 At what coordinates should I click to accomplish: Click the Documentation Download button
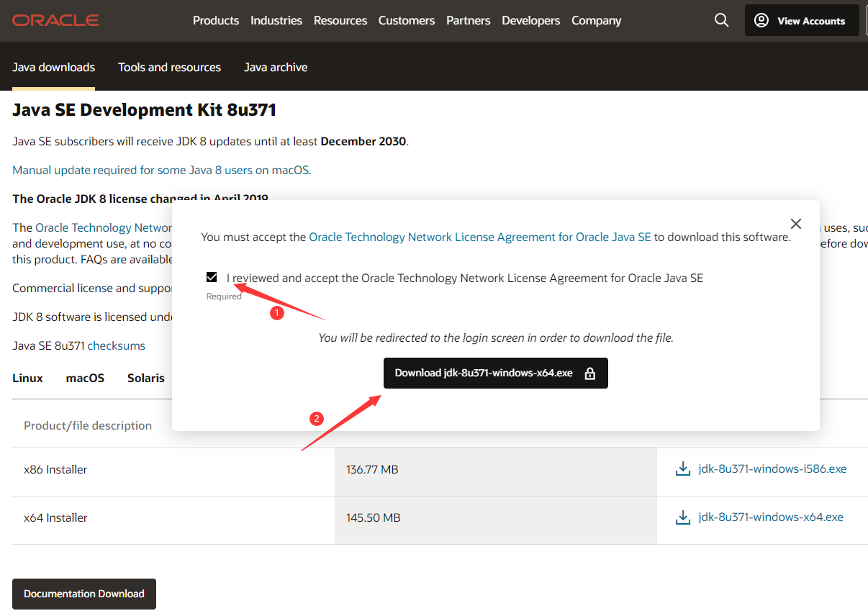84,594
